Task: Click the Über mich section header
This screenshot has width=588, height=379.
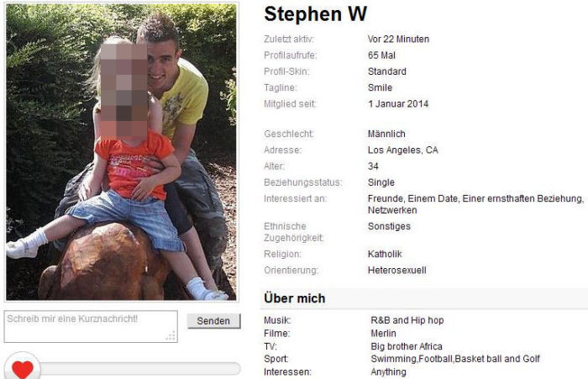Action: [294, 298]
